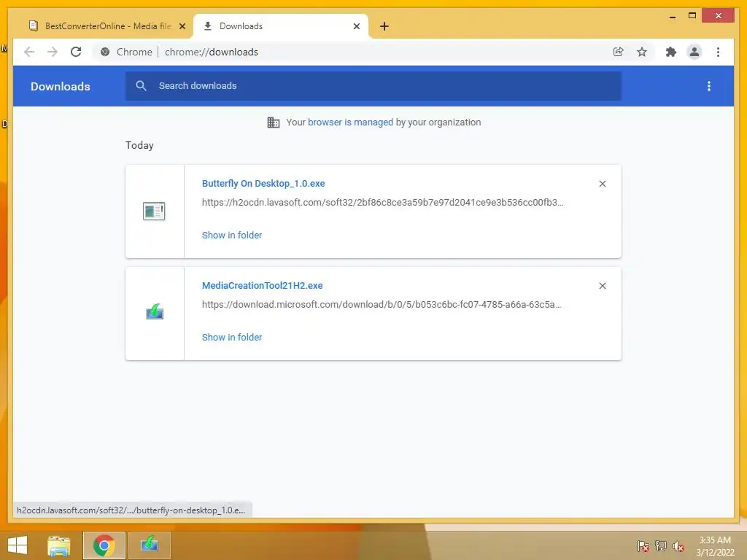Click the chrome://downloads address text
Image resolution: width=747 pixels, height=560 pixels.
coord(212,52)
